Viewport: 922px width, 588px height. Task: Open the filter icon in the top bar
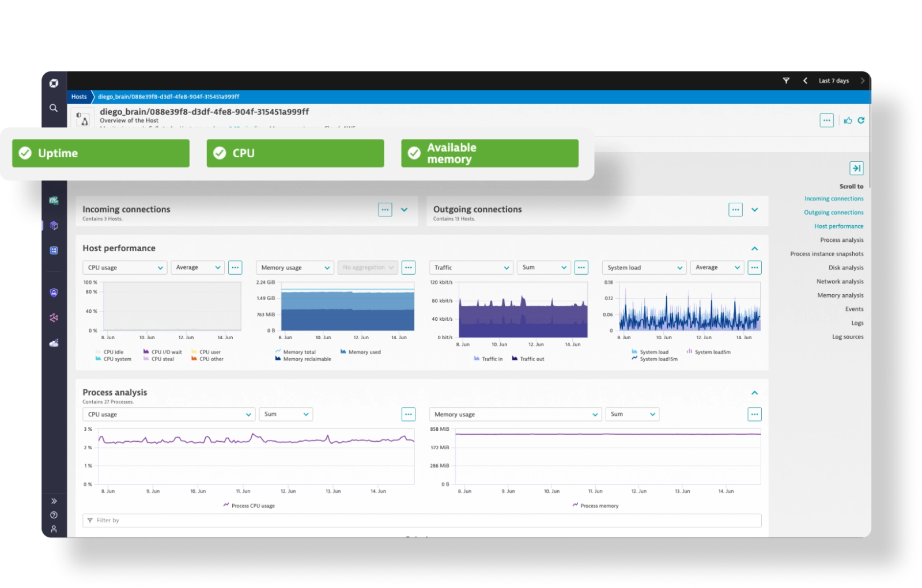(x=786, y=81)
